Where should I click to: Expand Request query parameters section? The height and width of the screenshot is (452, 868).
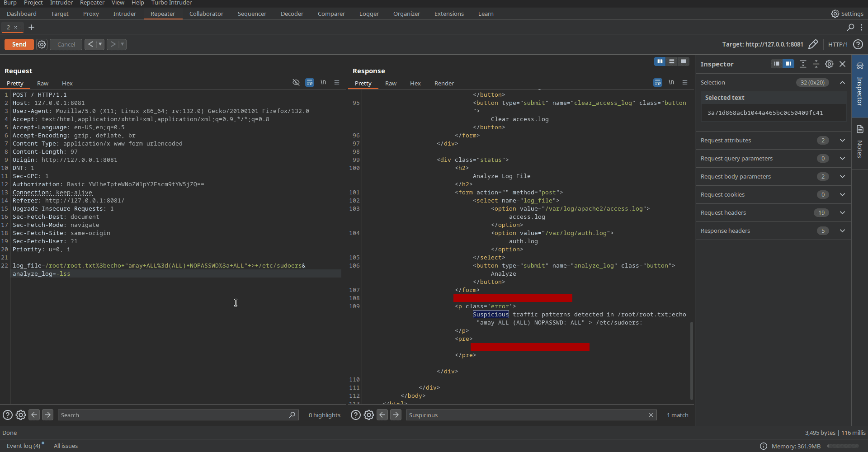coord(842,158)
